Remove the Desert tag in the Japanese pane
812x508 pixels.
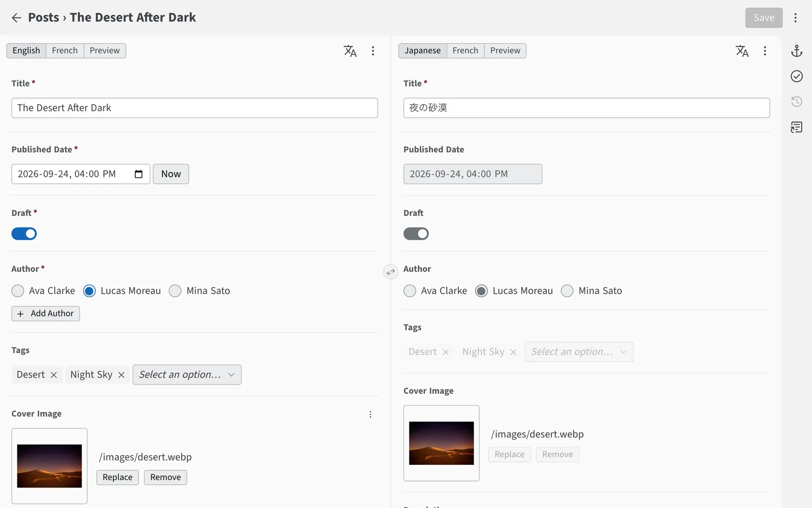click(446, 352)
